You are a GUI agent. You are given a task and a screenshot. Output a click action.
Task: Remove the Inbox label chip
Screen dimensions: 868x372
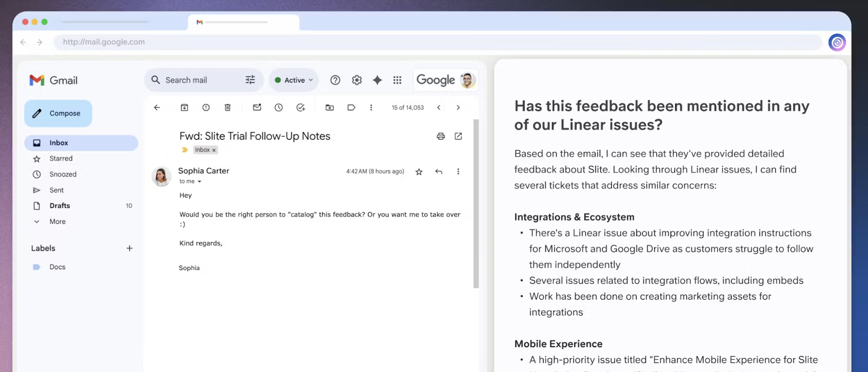pyautogui.click(x=214, y=150)
